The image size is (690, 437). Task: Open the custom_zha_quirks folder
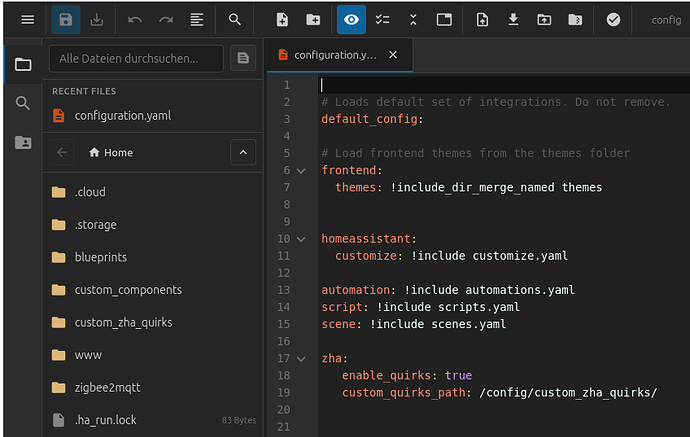[153, 323]
